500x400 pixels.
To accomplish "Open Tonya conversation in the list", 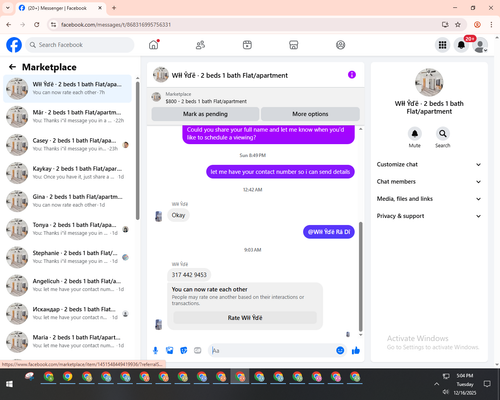I will (x=68, y=229).
